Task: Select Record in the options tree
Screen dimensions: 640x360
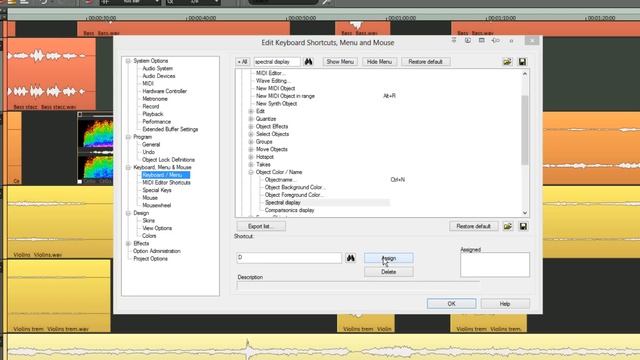Action: coord(151,106)
